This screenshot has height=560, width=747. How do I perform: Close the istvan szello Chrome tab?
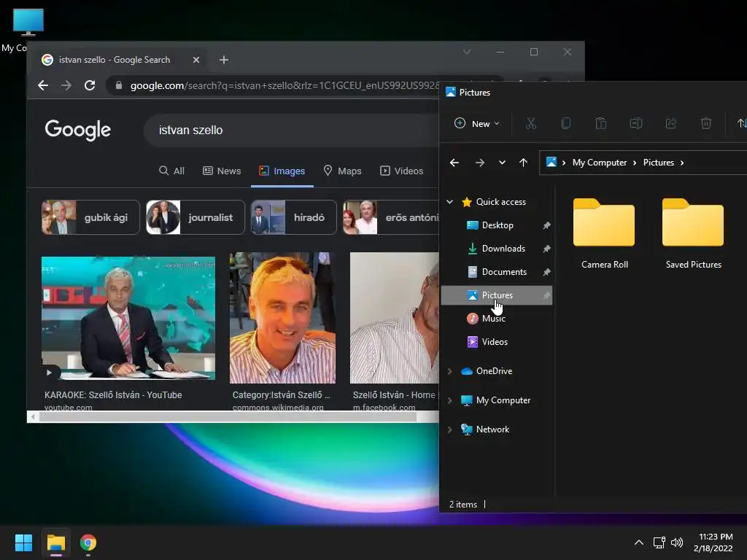[196, 60]
